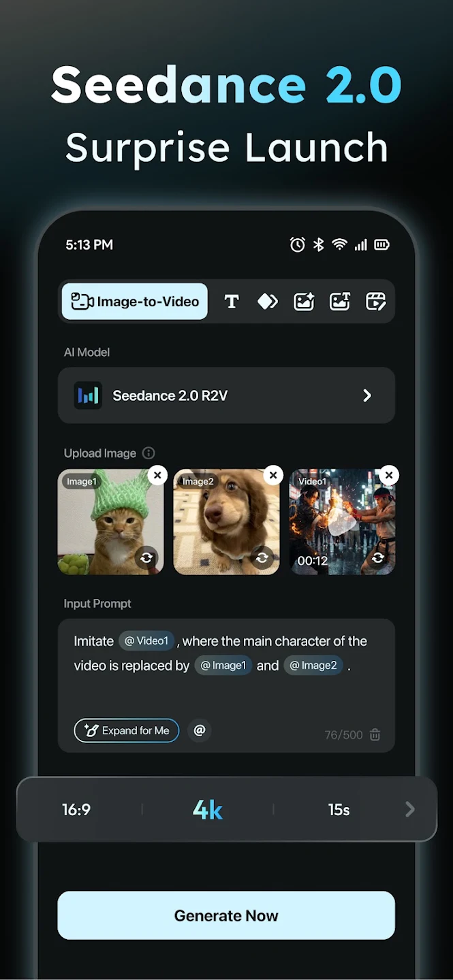Remove Video1 from uploads
This screenshot has width=453, height=980.
(389, 475)
